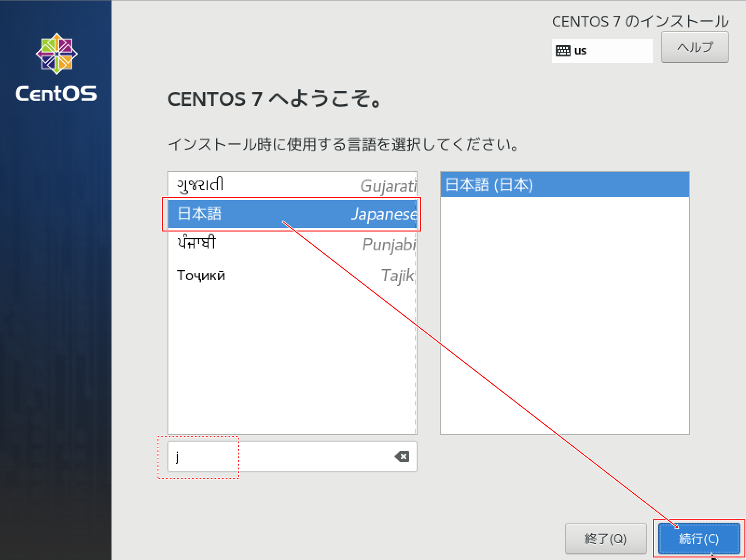The width and height of the screenshot is (746, 560).
Task: Click the us keyboard layout indicator
Action: click(602, 51)
